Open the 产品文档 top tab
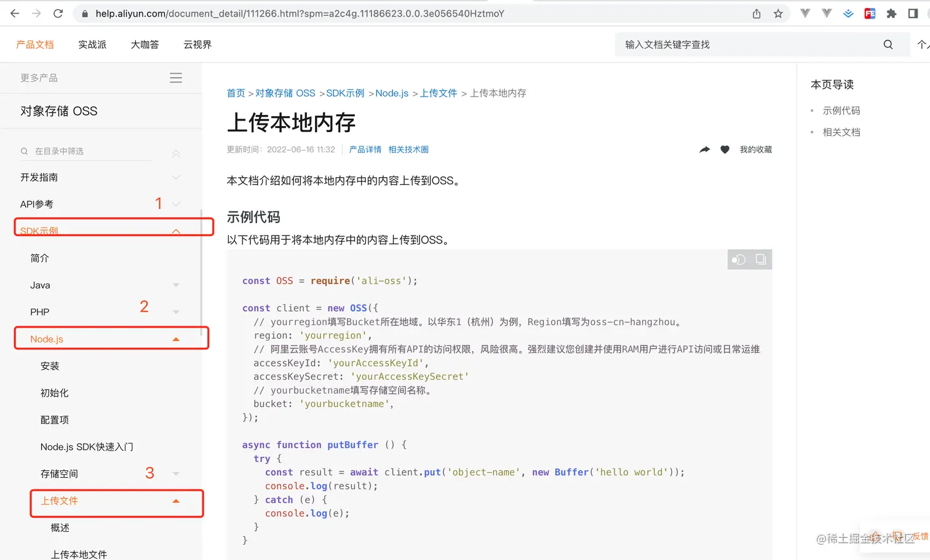Viewport: 930px width, 560px height. [35, 44]
